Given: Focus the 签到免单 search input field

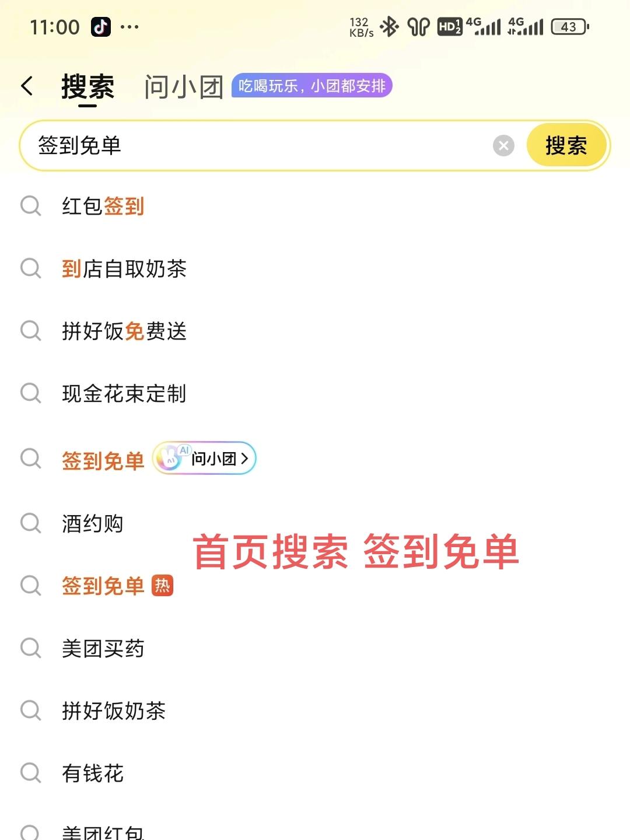Looking at the screenshot, I should [x=257, y=145].
